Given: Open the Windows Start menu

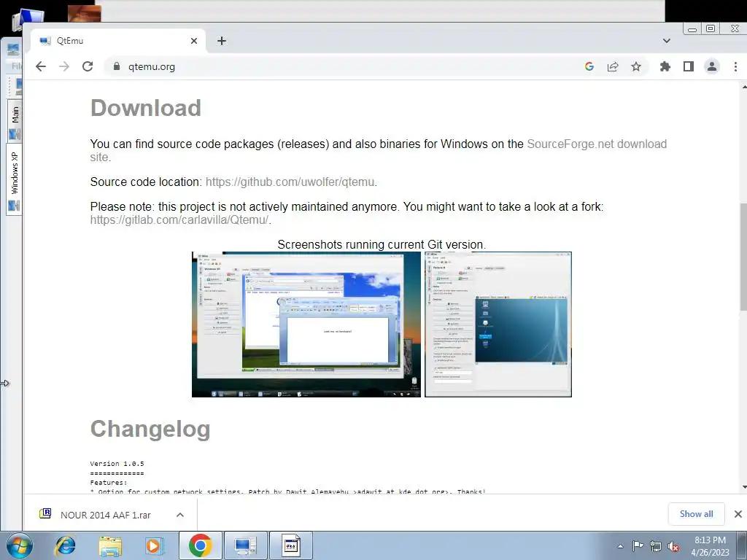Looking at the screenshot, I should pyautogui.click(x=20, y=545).
